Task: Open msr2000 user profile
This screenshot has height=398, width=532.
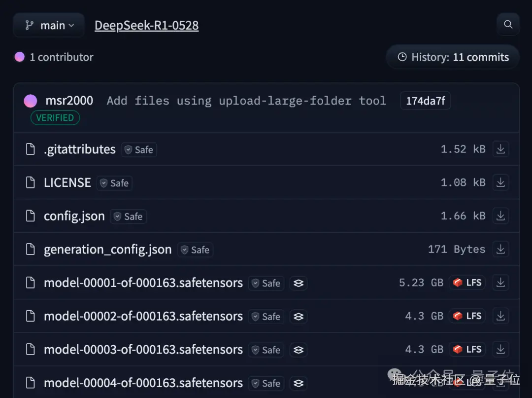Action: tap(69, 101)
